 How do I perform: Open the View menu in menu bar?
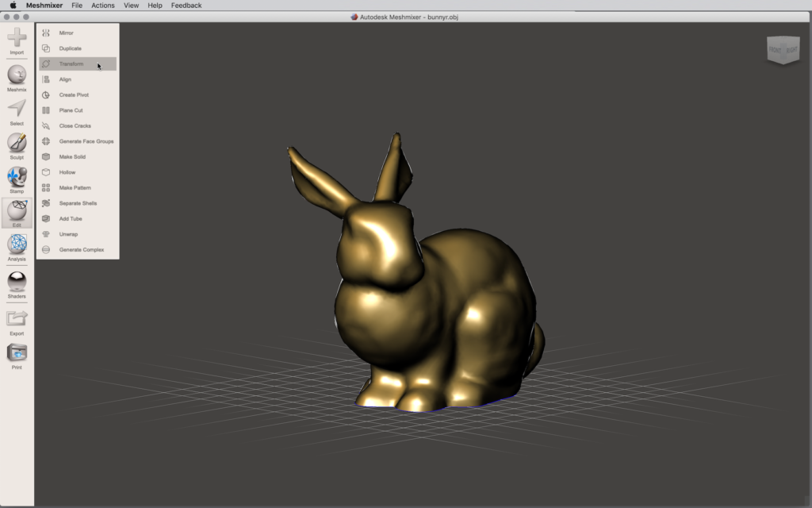click(131, 6)
